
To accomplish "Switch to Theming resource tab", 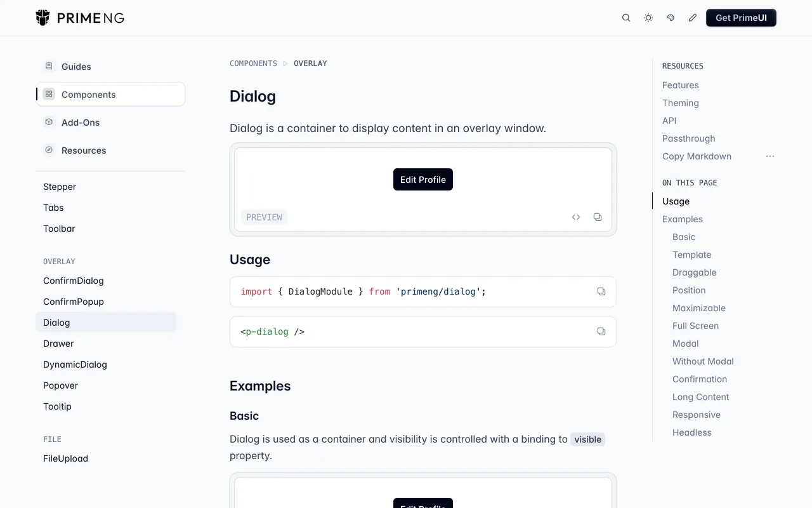I will [681, 103].
